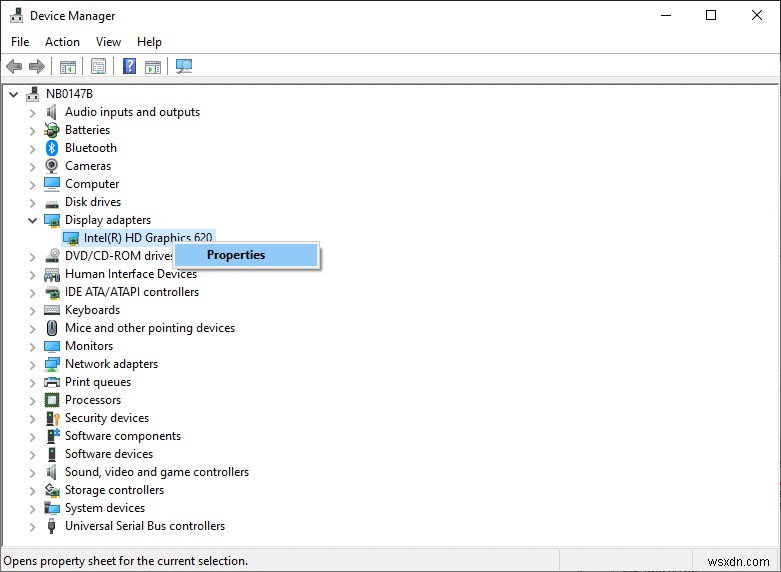Minimize the Device Manager window

point(666,15)
